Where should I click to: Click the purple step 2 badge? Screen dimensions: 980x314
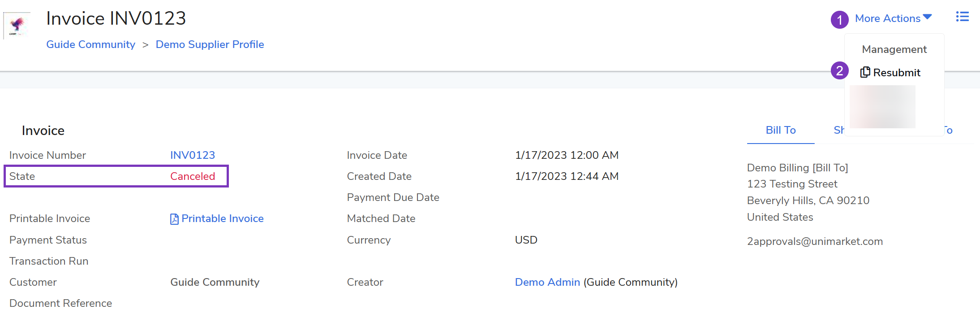coord(839,71)
